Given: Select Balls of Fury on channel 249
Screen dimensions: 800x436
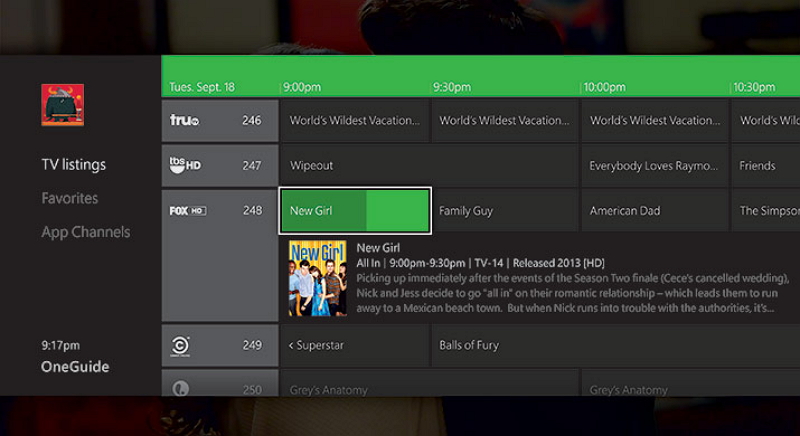Looking at the screenshot, I should click(x=616, y=345).
